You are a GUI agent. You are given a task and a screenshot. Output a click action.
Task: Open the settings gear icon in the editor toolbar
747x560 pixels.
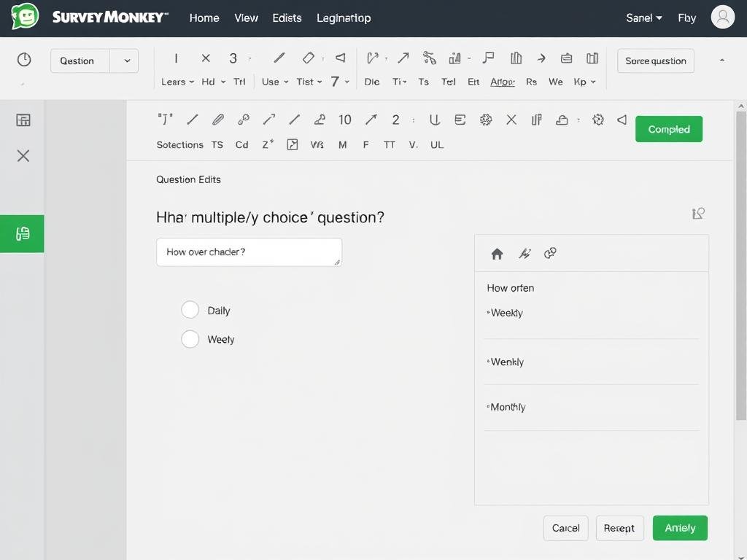pos(598,120)
